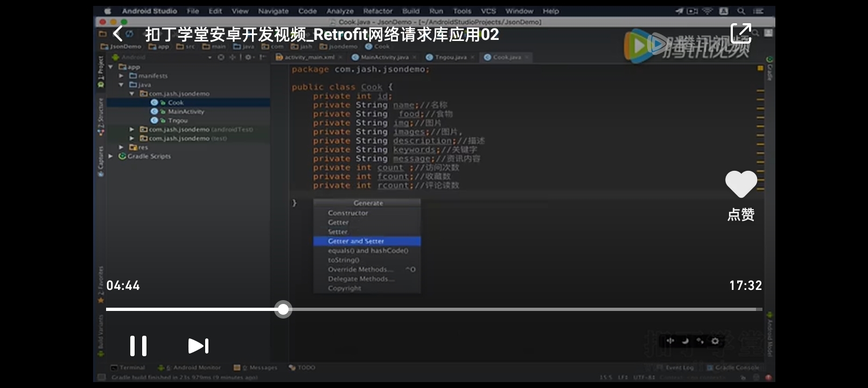Open the Android Monitor tool window

pos(189,368)
